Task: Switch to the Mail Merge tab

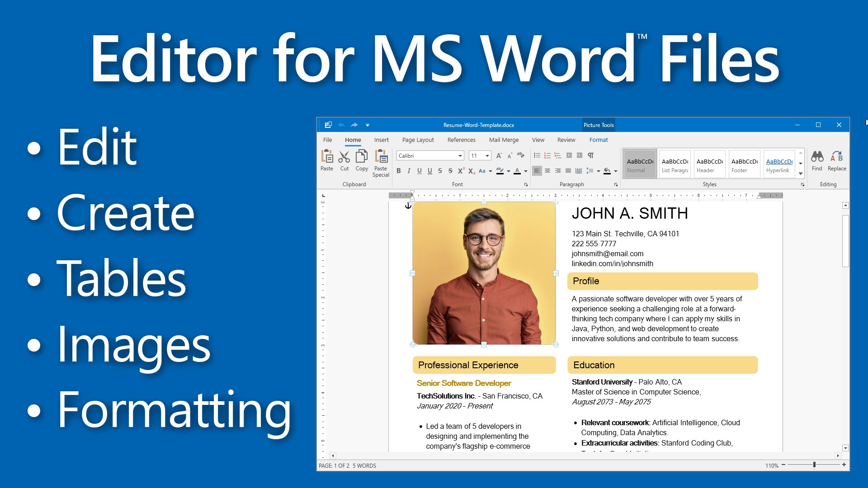Action: (x=503, y=140)
